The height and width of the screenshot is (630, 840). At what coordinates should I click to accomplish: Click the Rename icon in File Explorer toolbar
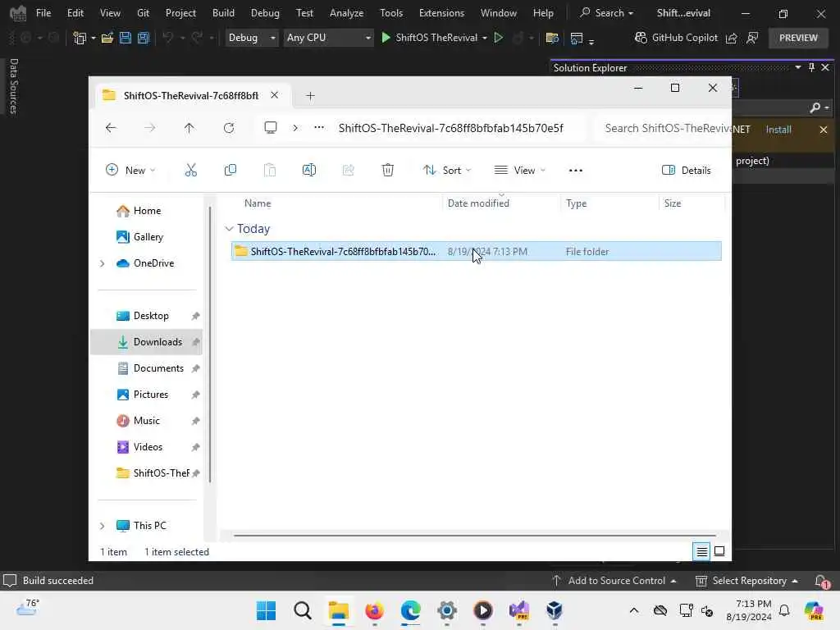coord(309,171)
